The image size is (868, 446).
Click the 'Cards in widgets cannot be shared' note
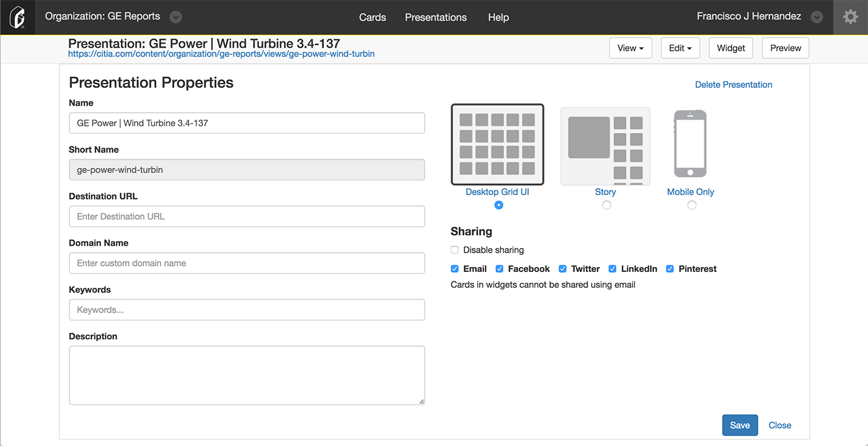tap(543, 285)
